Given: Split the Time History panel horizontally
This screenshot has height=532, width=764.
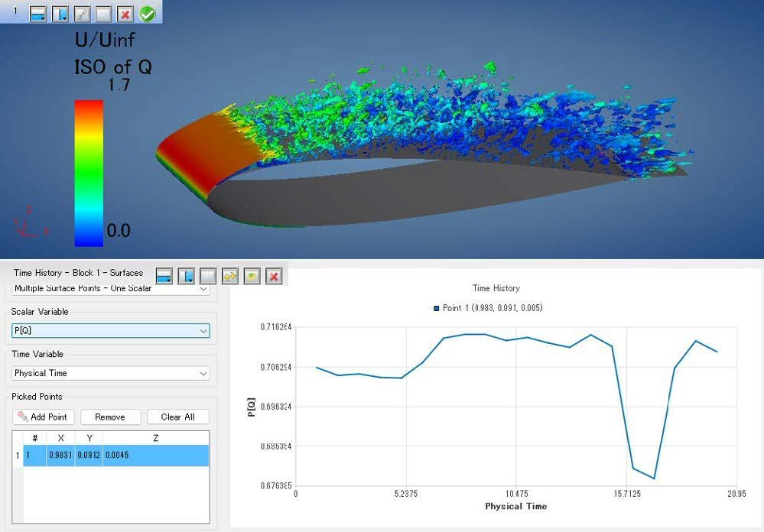Looking at the screenshot, I should pos(164,276).
